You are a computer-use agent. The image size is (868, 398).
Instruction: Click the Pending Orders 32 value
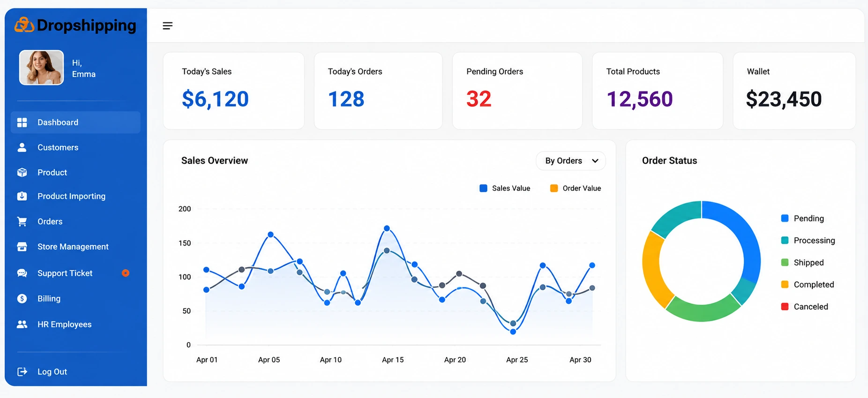tap(479, 99)
